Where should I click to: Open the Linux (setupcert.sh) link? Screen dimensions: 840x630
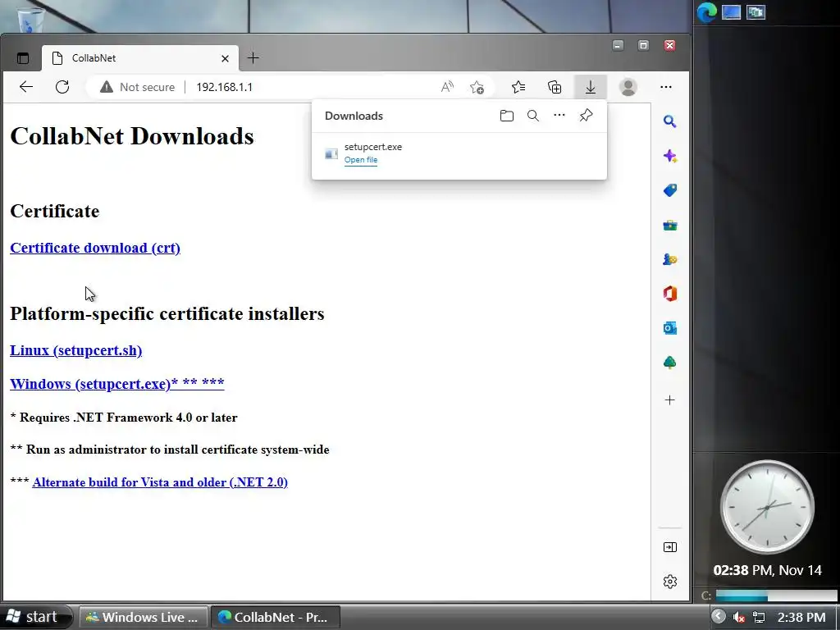click(x=76, y=350)
